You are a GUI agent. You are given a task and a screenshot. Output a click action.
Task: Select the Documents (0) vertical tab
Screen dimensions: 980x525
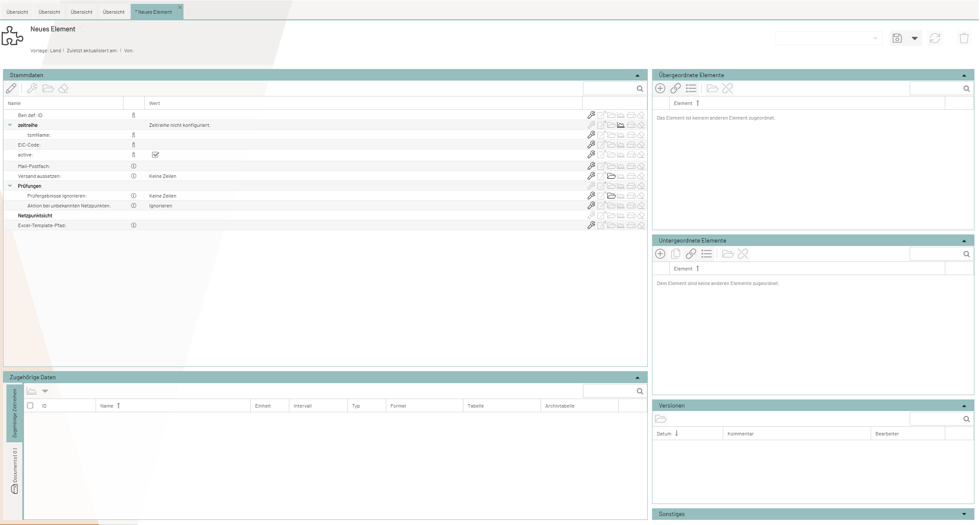pyautogui.click(x=15, y=470)
